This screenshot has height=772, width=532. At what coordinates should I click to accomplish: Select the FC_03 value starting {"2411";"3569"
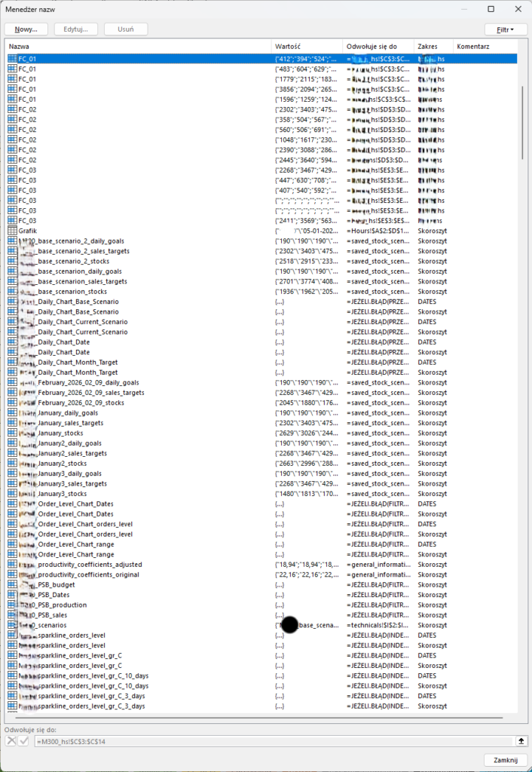306,221
